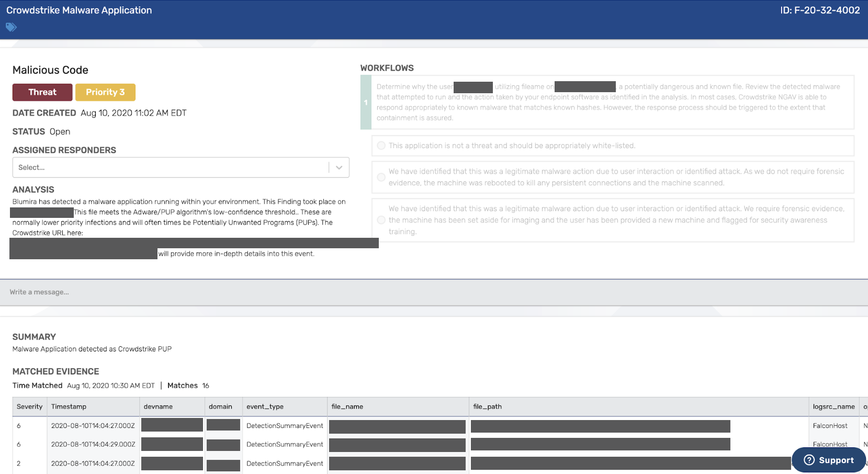868x474 pixels.
Task: Click the tag icon under the title
Action: [x=11, y=27]
